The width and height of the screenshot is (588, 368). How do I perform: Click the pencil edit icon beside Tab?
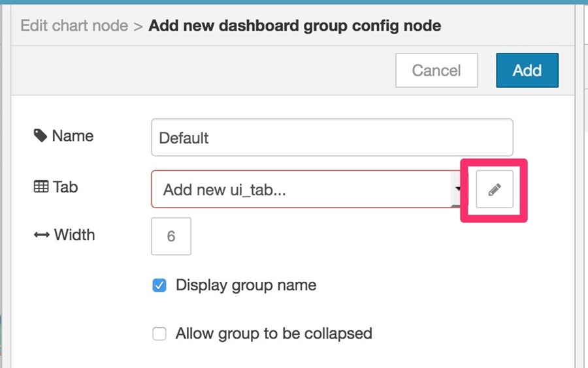tap(495, 189)
